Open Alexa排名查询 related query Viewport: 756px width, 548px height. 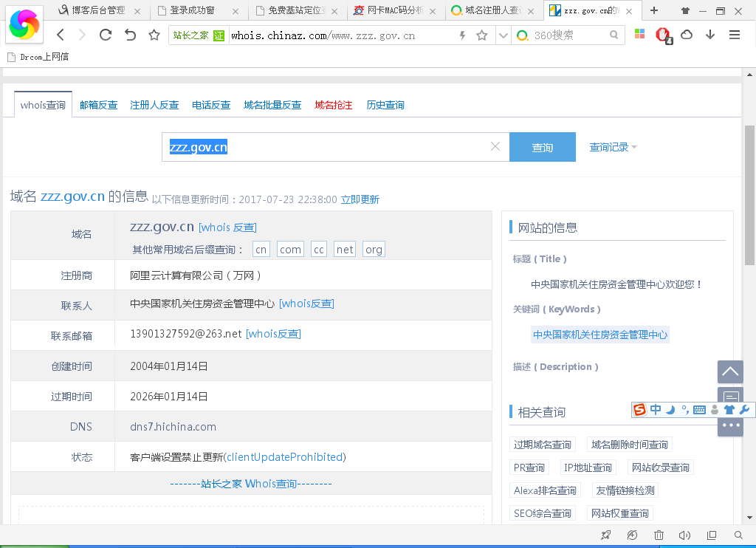[x=546, y=490]
